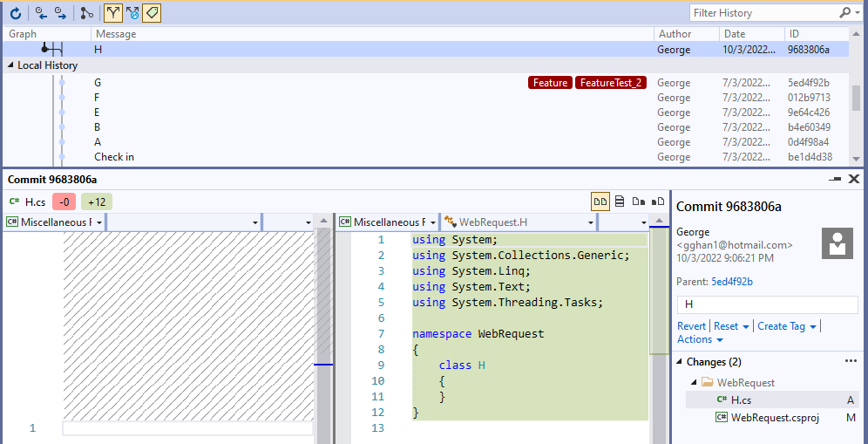The width and height of the screenshot is (868, 444).
Task: Click the Push outgoing commits icon
Action: tap(60, 13)
